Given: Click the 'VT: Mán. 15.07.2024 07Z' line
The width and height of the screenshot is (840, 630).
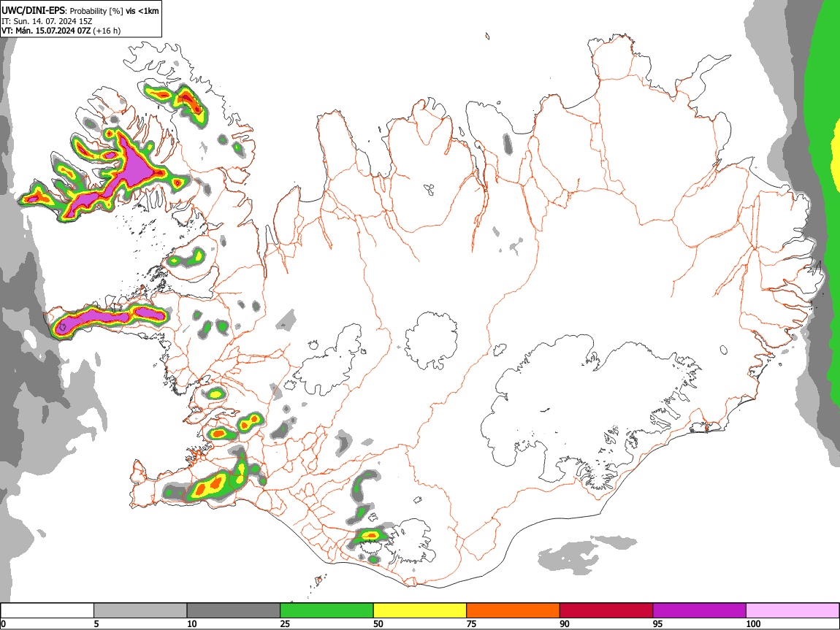Looking at the screenshot, I should click(45, 31).
